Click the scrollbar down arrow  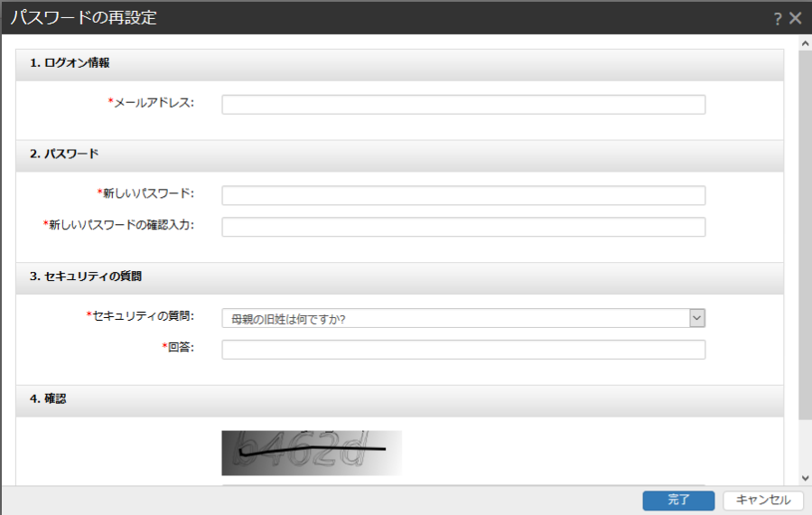point(805,477)
